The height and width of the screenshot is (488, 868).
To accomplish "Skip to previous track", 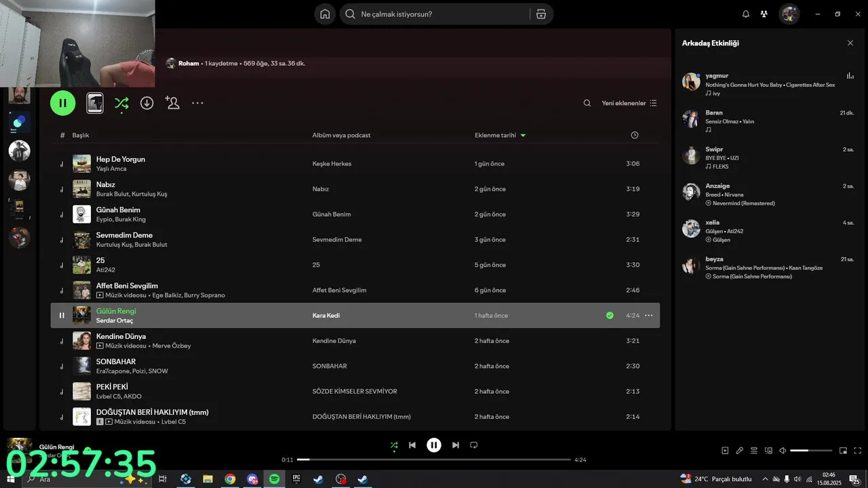I will (x=412, y=445).
